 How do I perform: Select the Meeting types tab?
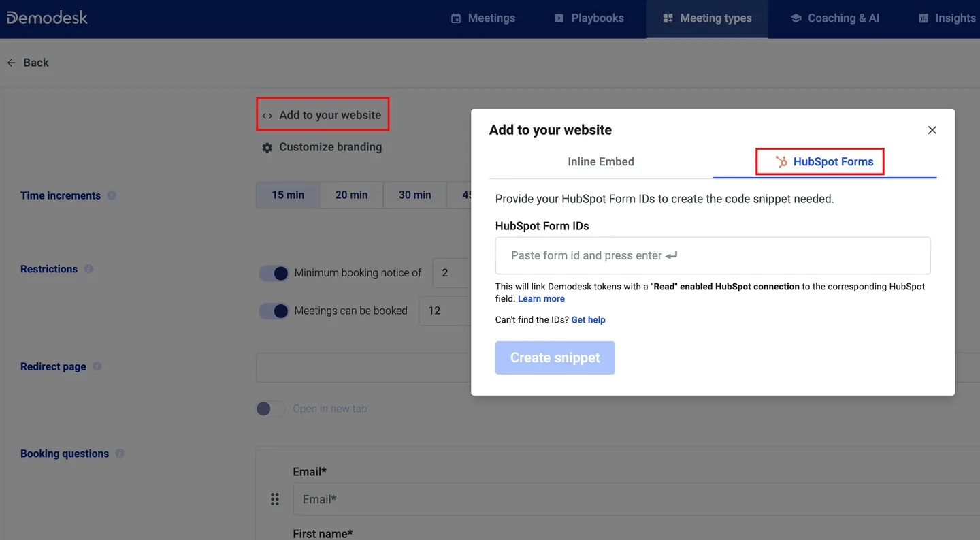point(707,18)
